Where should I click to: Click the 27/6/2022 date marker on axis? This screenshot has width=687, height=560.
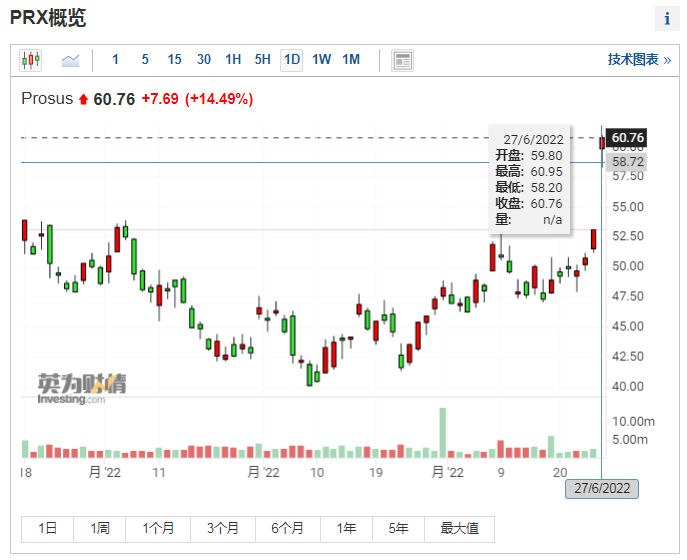601,488
